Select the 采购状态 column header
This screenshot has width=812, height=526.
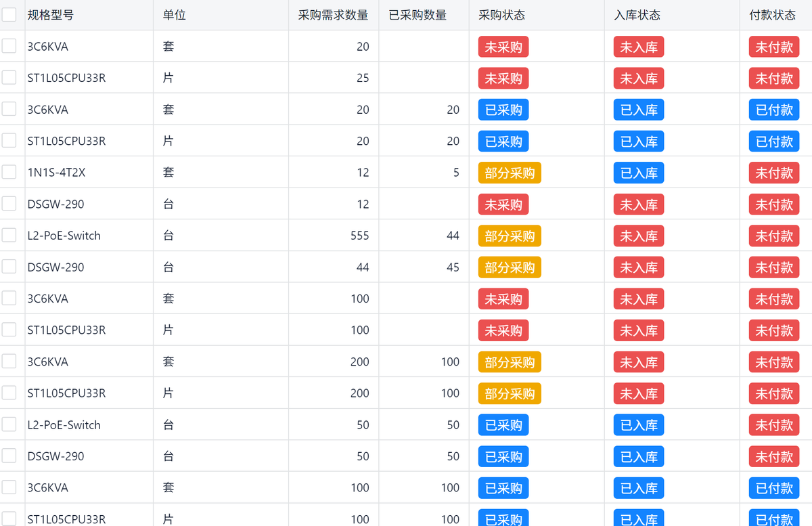(x=501, y=15)
